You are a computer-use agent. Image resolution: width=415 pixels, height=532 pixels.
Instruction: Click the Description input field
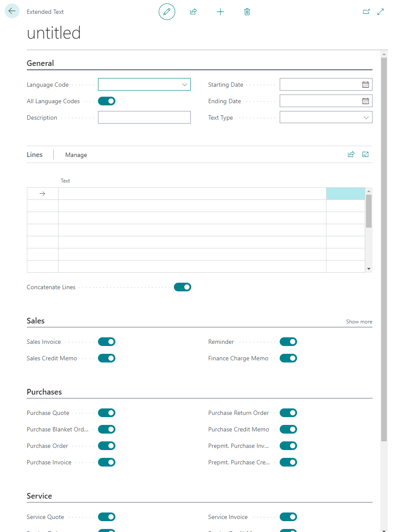(144, 117)
